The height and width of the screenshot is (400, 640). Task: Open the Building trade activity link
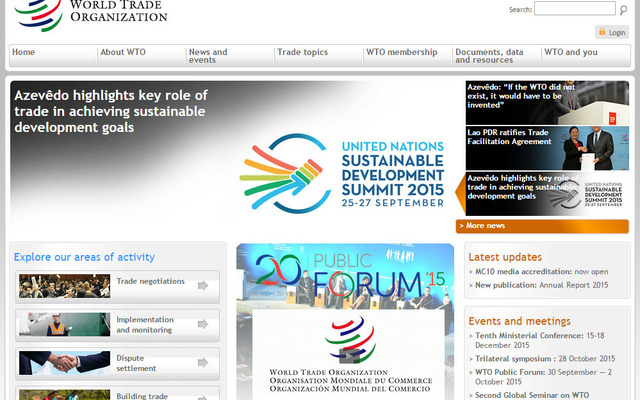click(x=118, y=393)
